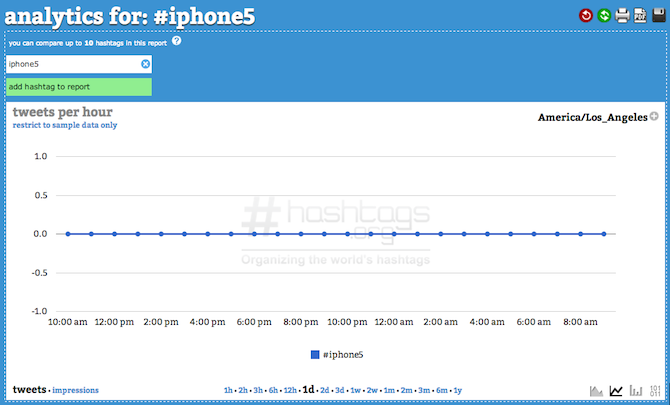This screenshot has height=405, width=670.
Task: Open the help question mark icon
Action: [176, 41]
